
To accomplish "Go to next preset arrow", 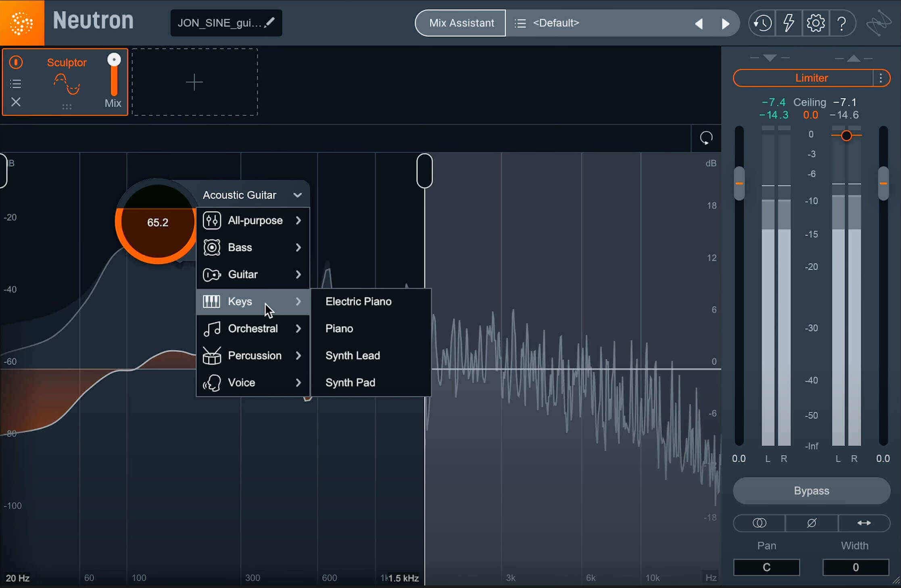I will (725, 24).
